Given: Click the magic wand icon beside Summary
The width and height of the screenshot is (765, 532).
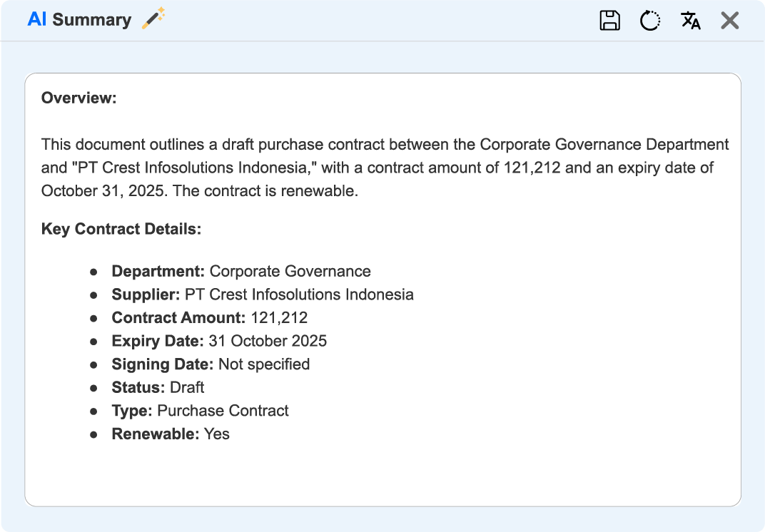Looking at the screenshot, I should [153, 19].
